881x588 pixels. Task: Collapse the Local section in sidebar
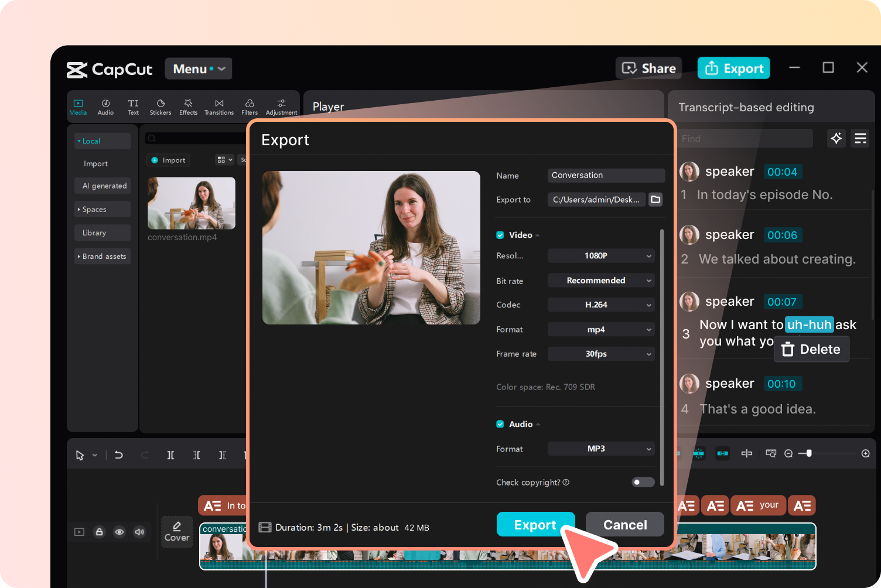tap(80, 141)
